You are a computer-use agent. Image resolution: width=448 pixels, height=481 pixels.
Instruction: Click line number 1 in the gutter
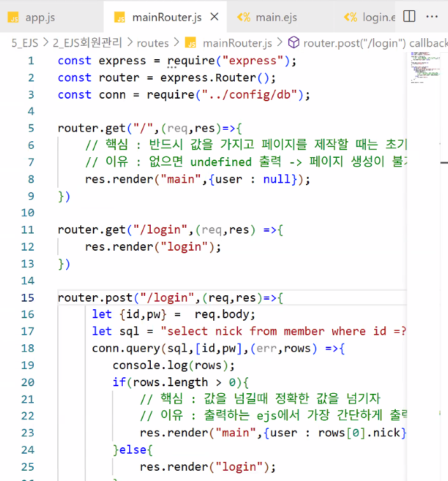coord(31,60)
